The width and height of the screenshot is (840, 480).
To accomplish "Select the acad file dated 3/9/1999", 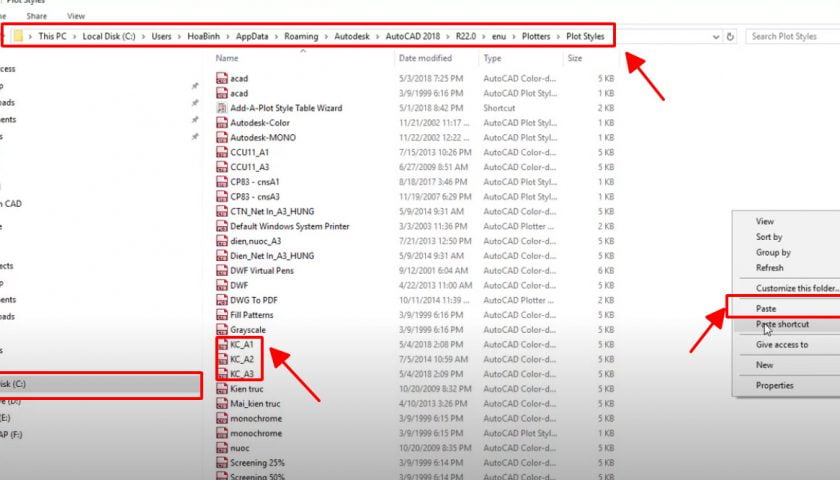I will pyautogui.click(x=239, y=93).
